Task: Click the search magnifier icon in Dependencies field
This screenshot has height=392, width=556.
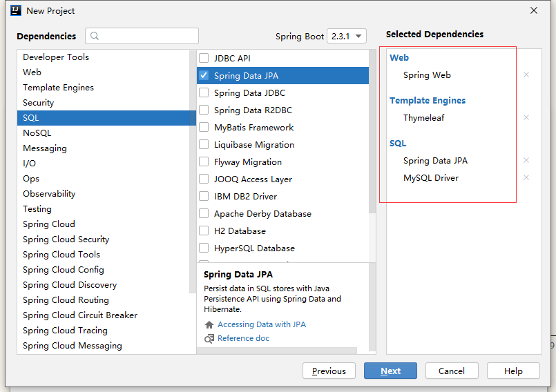Action: (x=95, y=36)
